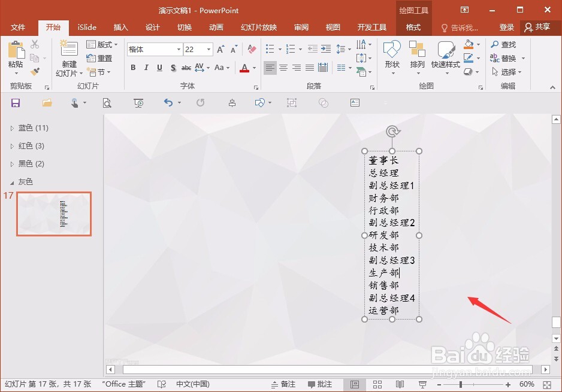Screen dimensions: 562x392
Task: Fit slide to current window
Action: click(547, 385)
